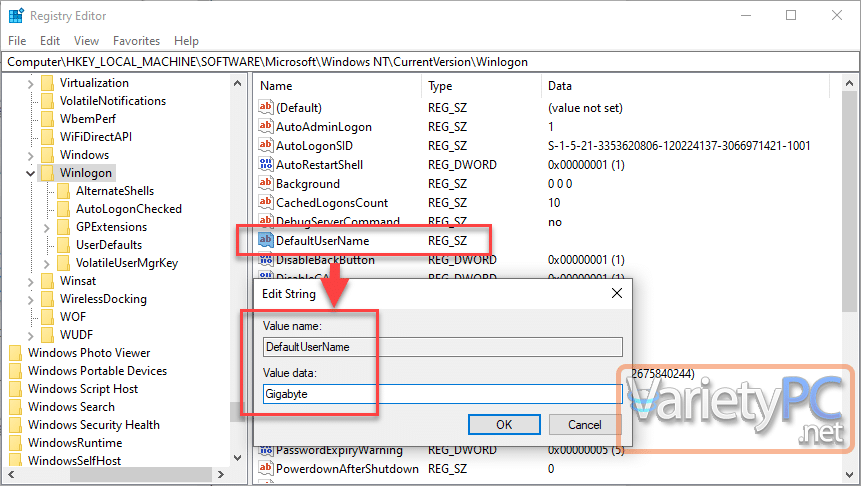Image resolution: width=861 pixels, height=486 pixels.
Task: Click the AutoLogonChecked folder icon
Action: pos(64,209)
